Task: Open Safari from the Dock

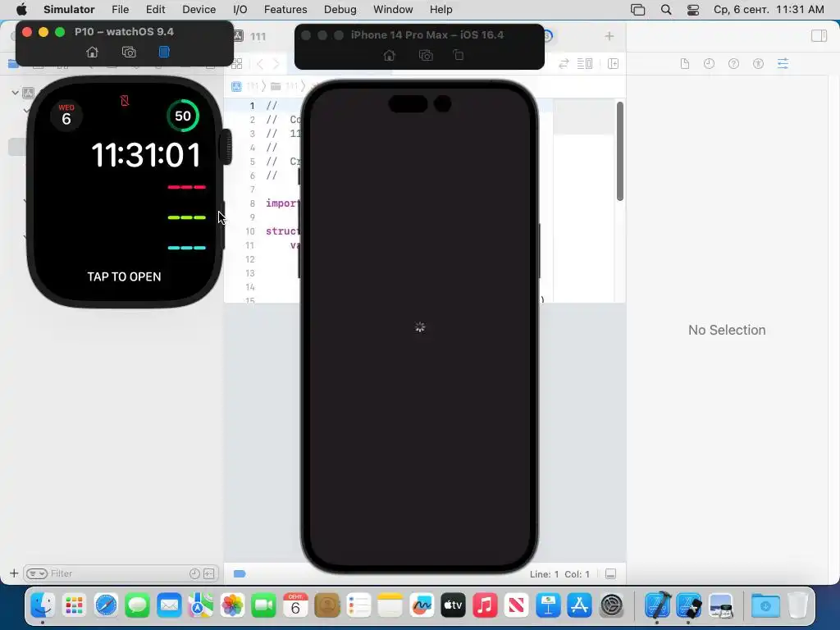Action: point(106,605)
